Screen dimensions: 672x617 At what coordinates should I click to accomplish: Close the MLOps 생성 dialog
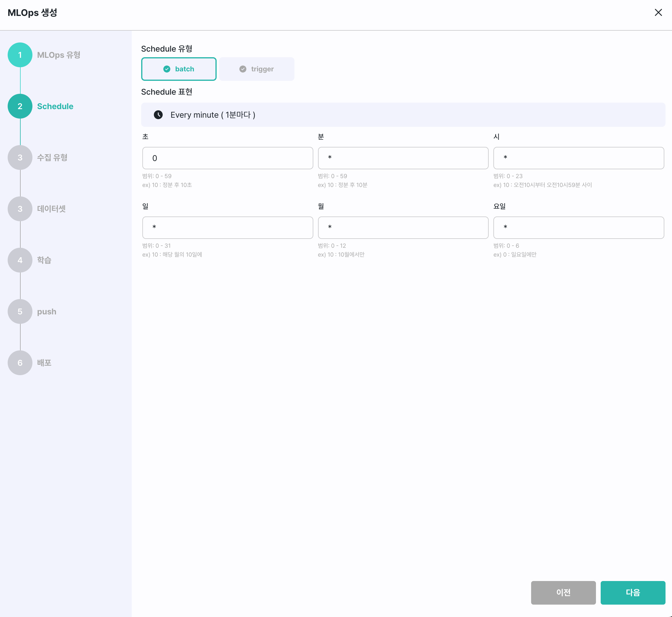tap(658, 13)
